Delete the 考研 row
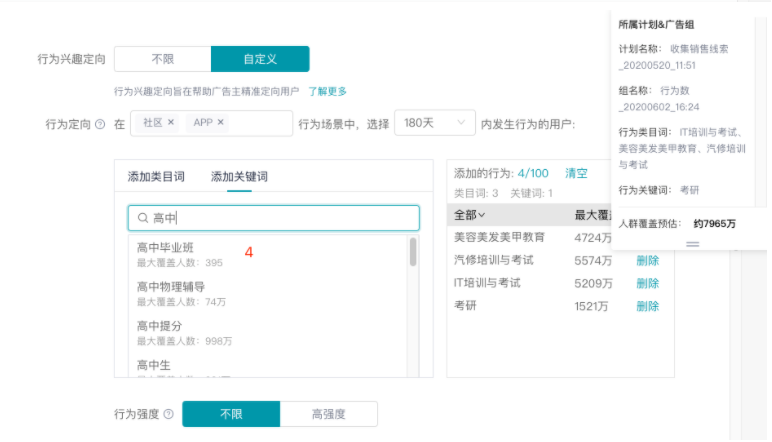The height and width of the screenshot is (442, 772). [x=647, y=306]
